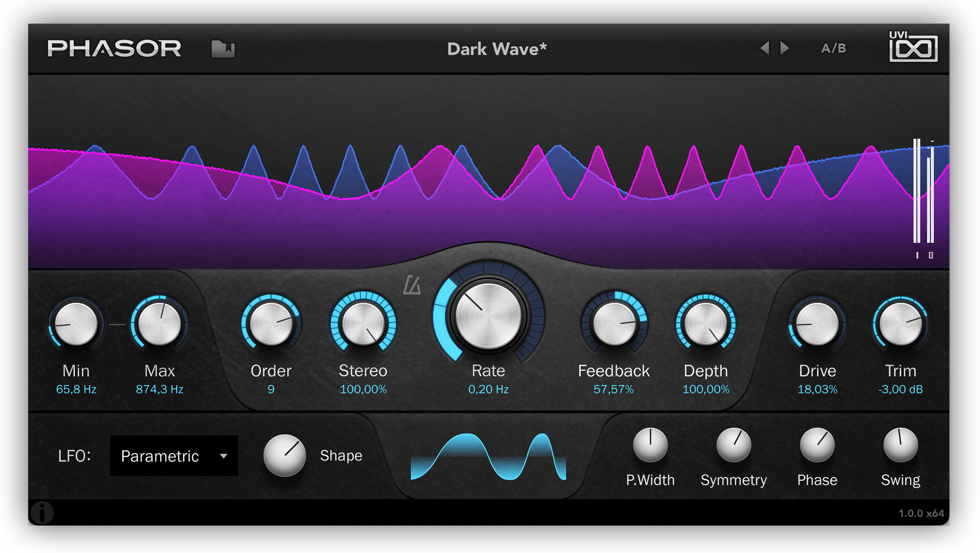Image resolution: width=980 pixels, height=553 pixels.
Task: Open the LFO type Parametric dropdown
Action: coord(174,456)
